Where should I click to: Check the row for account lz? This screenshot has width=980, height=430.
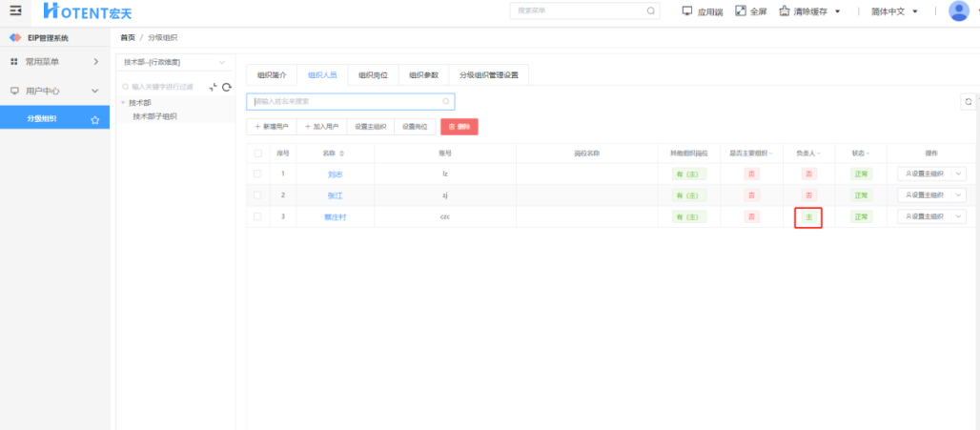pos(257,174)
